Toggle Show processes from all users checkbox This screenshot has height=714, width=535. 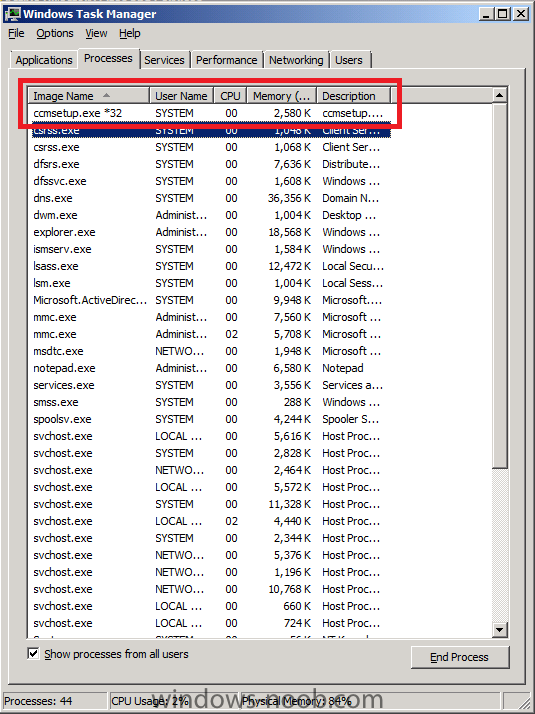(33, 654)
